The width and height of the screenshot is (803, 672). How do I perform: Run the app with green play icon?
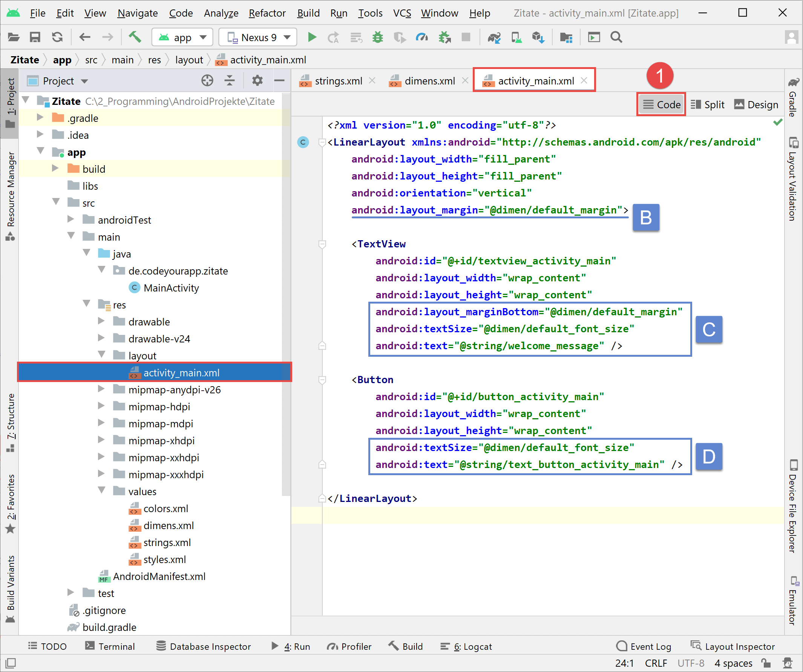click(x=312, y=37)
